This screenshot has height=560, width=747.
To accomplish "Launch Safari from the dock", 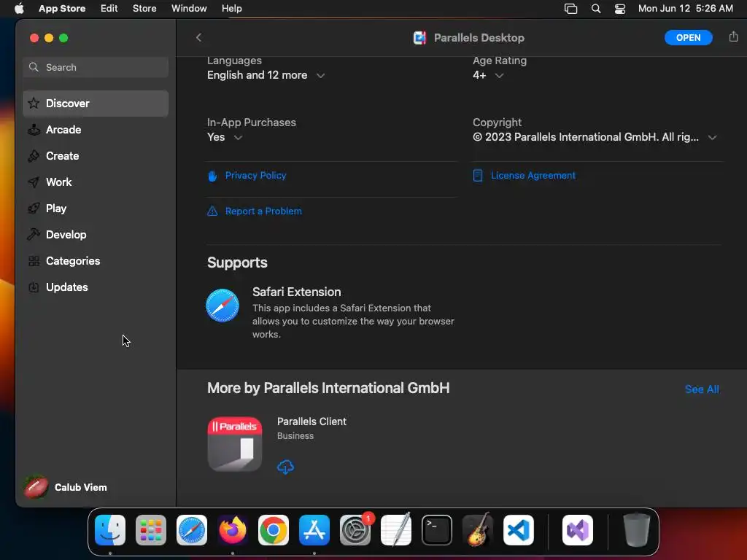I will (192, 530).
